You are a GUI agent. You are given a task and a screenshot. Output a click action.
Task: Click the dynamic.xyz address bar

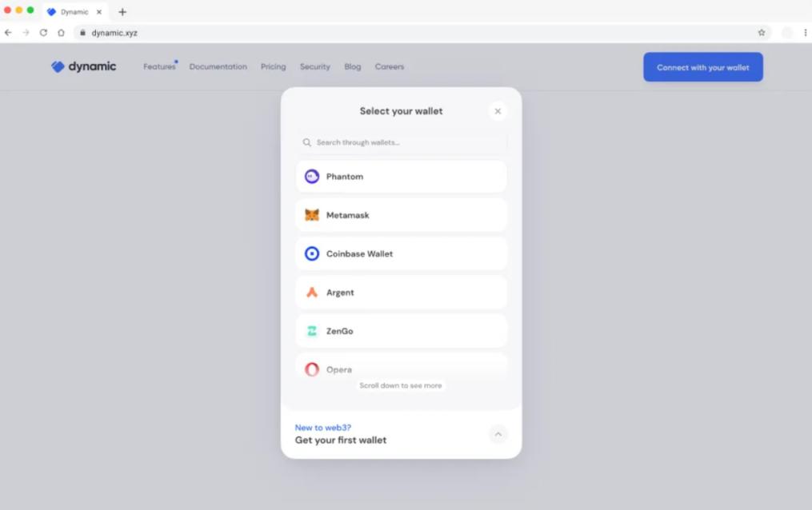click(400, 33)
